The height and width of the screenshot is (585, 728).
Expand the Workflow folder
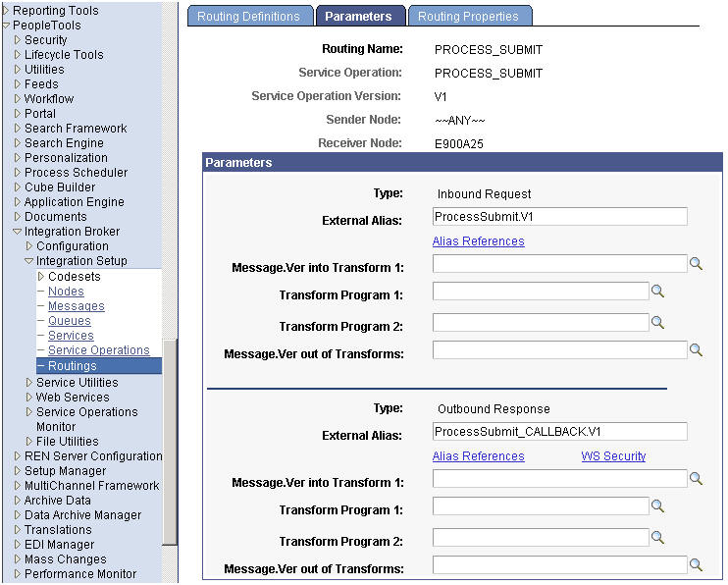[18, 99]
